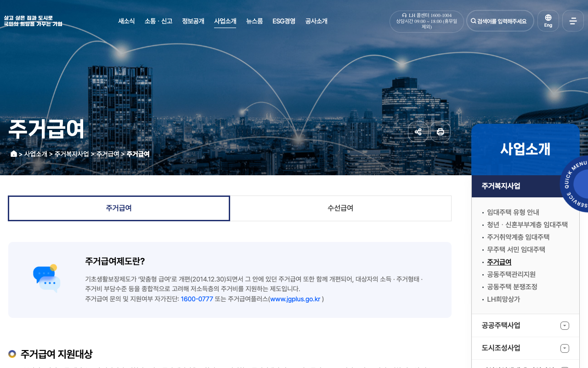
Task: Go to 임대주택 유형 안내 in sidebar
Action: (513, 213)
